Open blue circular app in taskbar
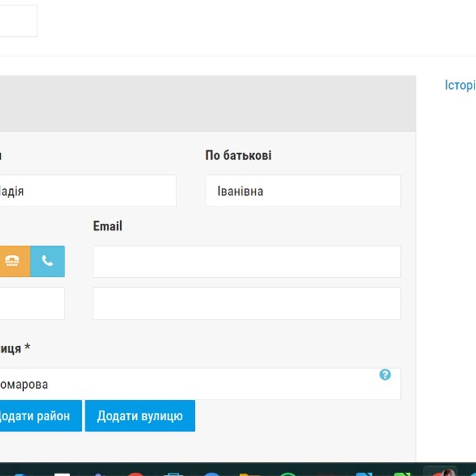Image resolution: width=476 pixels, height=476 pixels. pyautogui.click(x=212, y=474)
